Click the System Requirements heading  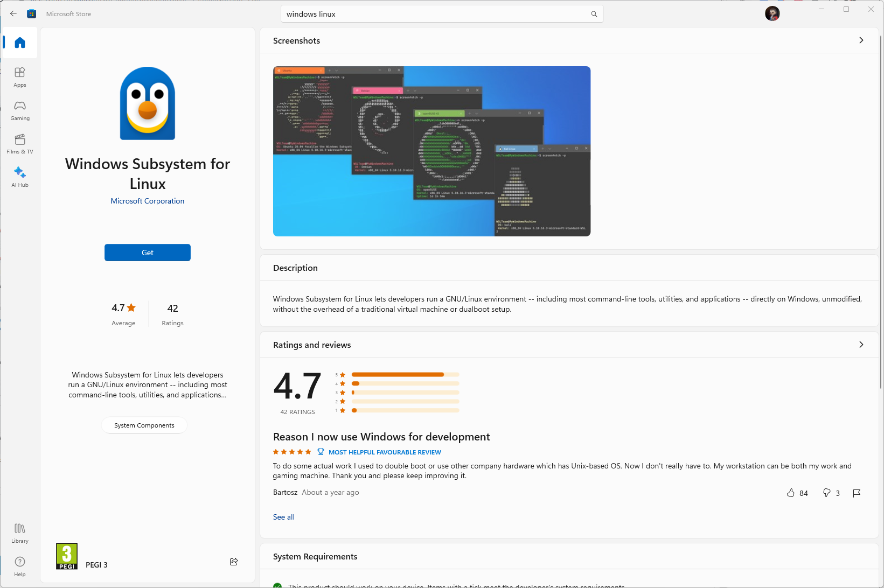pyautogui.click(x=315, y=557)
